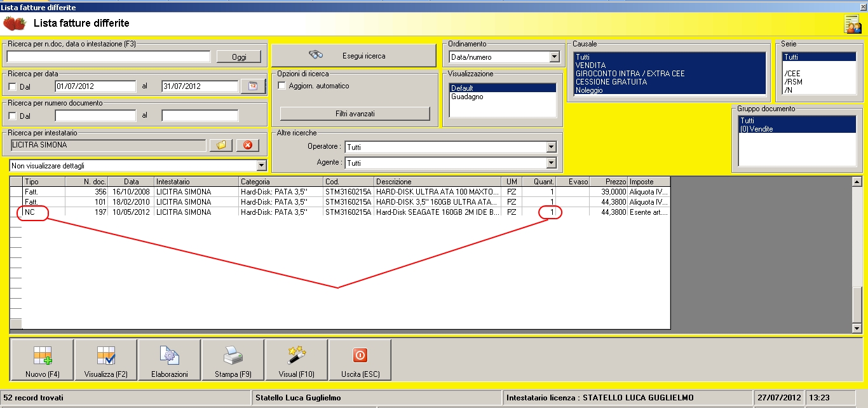This screenshot has height=408, width=868.
Task: Click the table scrollbar up arrow
Action: [857, 182]
